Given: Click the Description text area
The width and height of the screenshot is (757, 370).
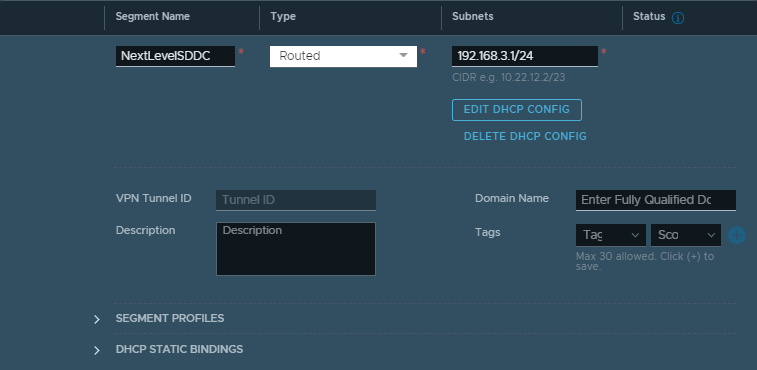Looking at the screenshot, I should pos(295,249).
